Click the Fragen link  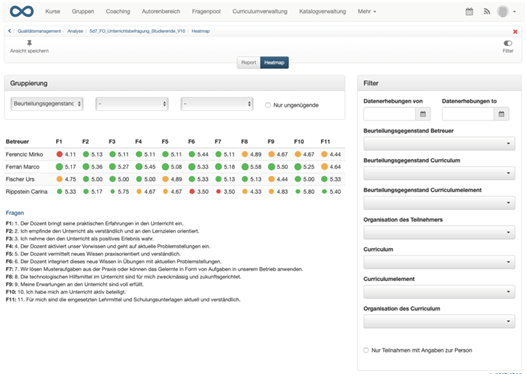coord(15,213)
